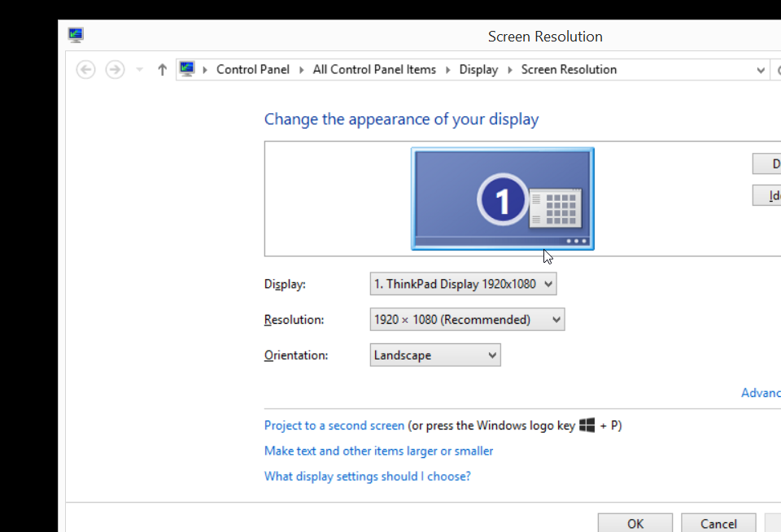Click the OK button
The height and width of the screenshot is (532, 781).
(635, 523)
